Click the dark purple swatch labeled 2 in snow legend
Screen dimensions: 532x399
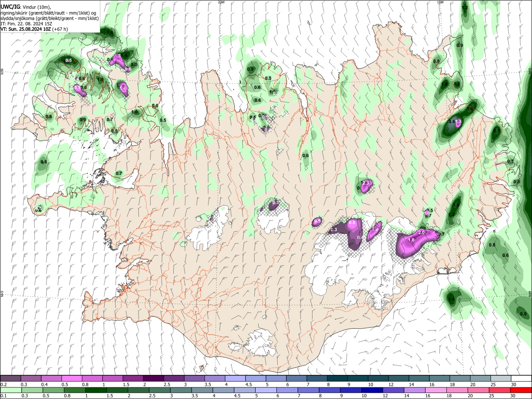tap(153, 379)
